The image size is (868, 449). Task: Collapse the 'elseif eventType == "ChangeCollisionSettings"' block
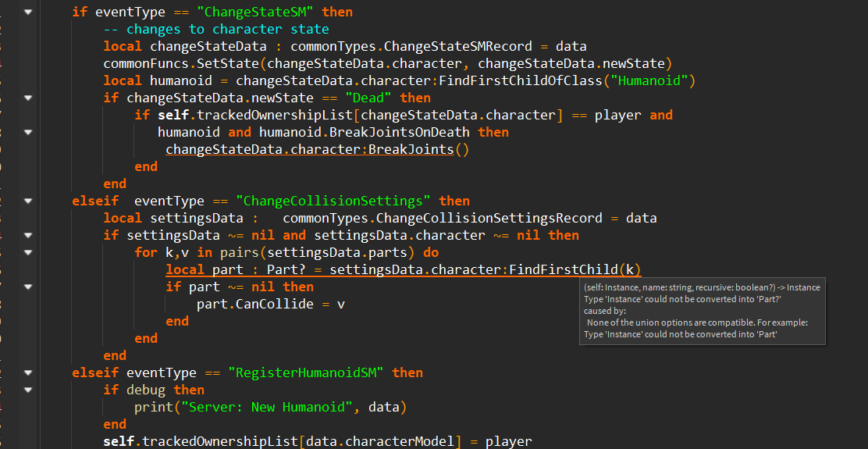click(x=28, y=201)
